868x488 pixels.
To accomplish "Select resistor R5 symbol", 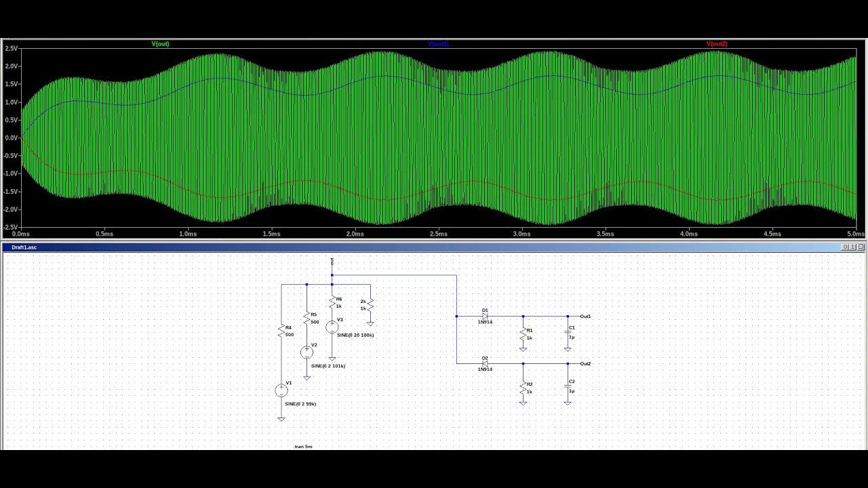I will [307, 317].
